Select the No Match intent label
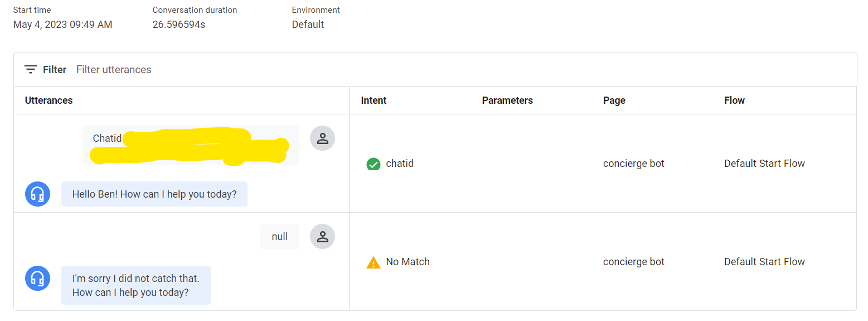This screenshot has height=321, width=868. click(x=408, y=262)
